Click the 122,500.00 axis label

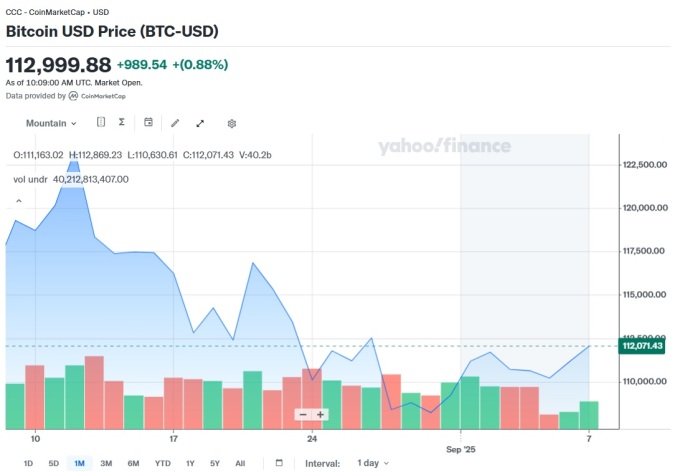coord(645,165)
